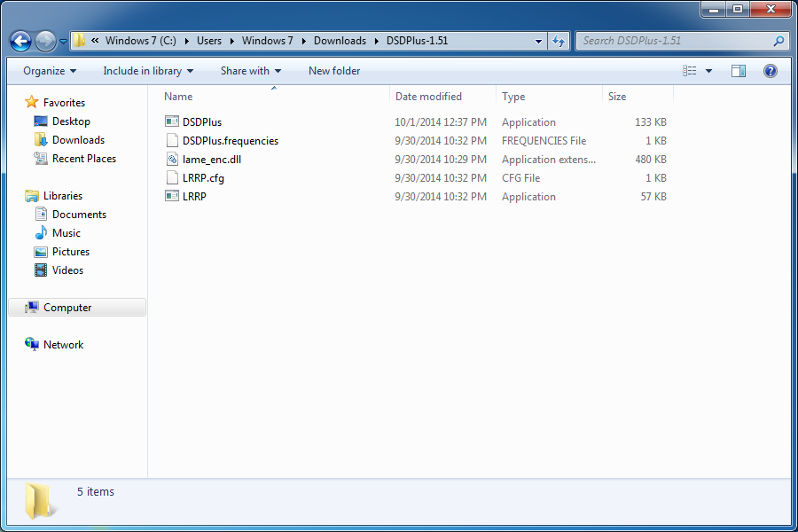
Task: Click 5 items text in details pane
Action: (96, 492)
